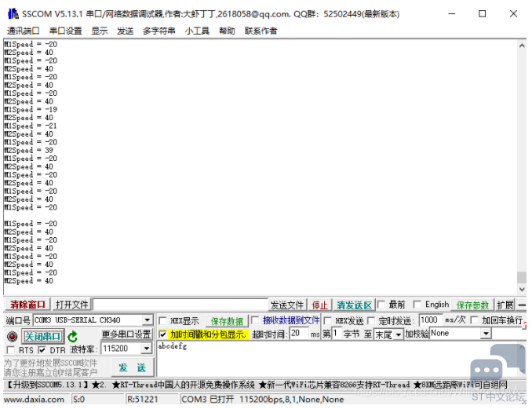This screenshot has width=532, height=409.
Task: Click the COM3 已打开 status text
Action: (x=262, y=400)
